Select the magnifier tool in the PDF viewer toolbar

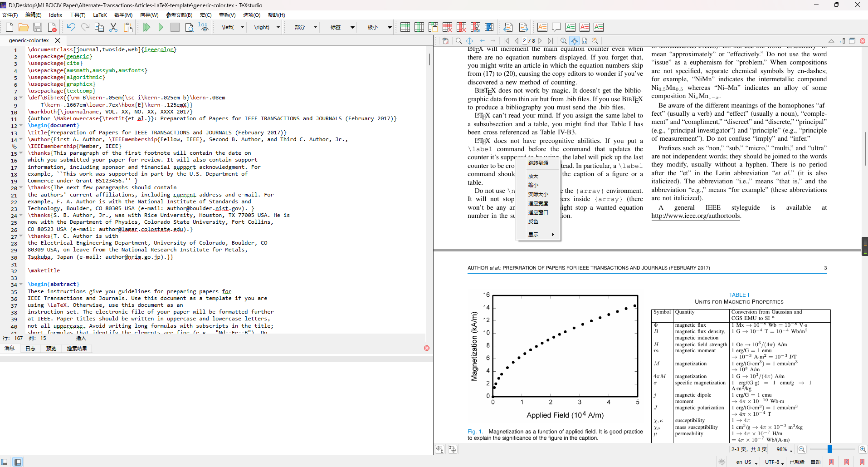(459, 41)
